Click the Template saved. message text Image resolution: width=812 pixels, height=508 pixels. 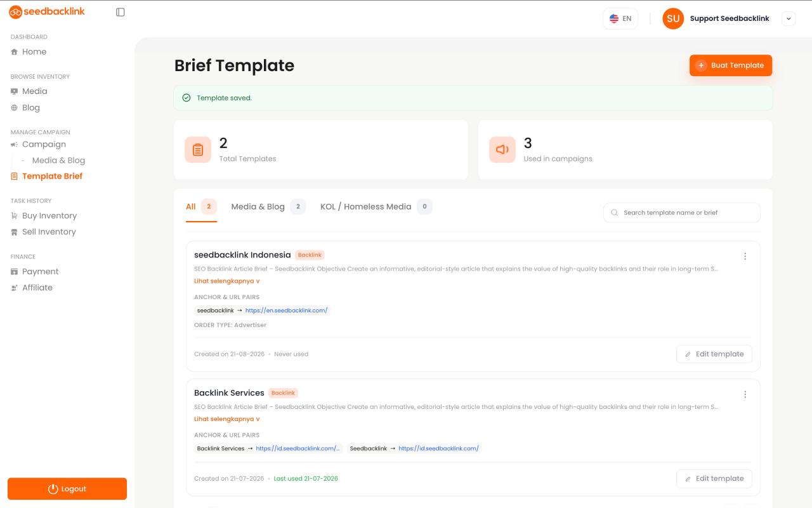(x=224, y=98)
